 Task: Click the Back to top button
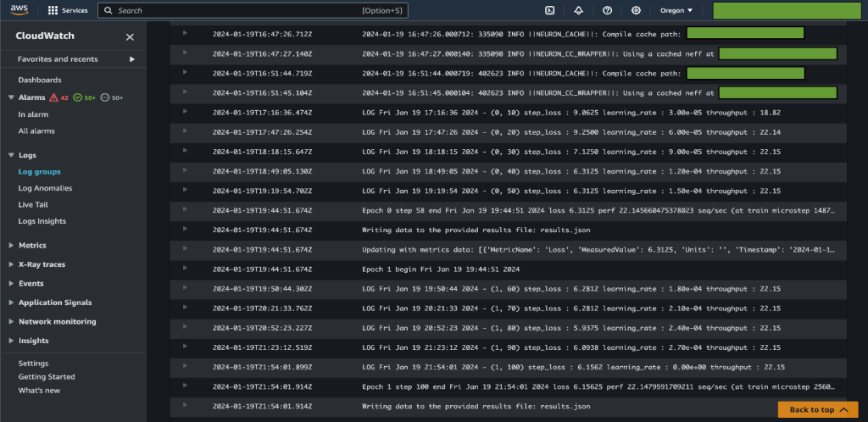818,410
